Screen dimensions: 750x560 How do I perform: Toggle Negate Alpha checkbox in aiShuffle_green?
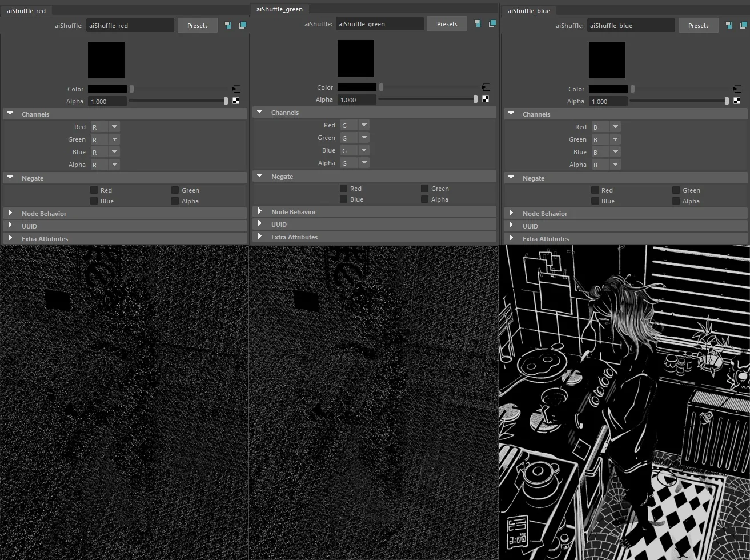(x=424, y=199)
